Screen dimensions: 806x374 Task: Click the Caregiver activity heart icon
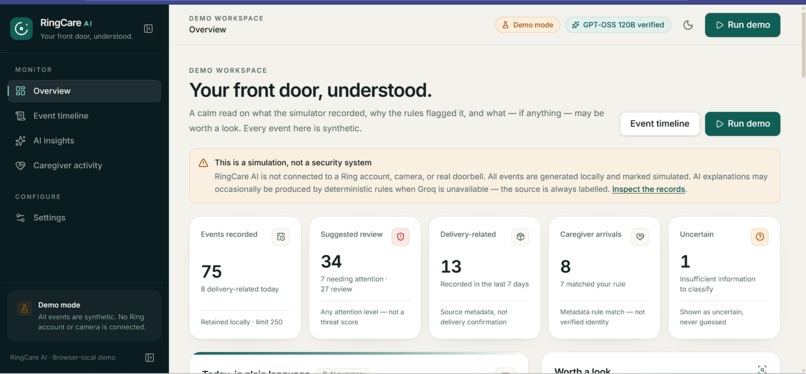tap(21, 165)
